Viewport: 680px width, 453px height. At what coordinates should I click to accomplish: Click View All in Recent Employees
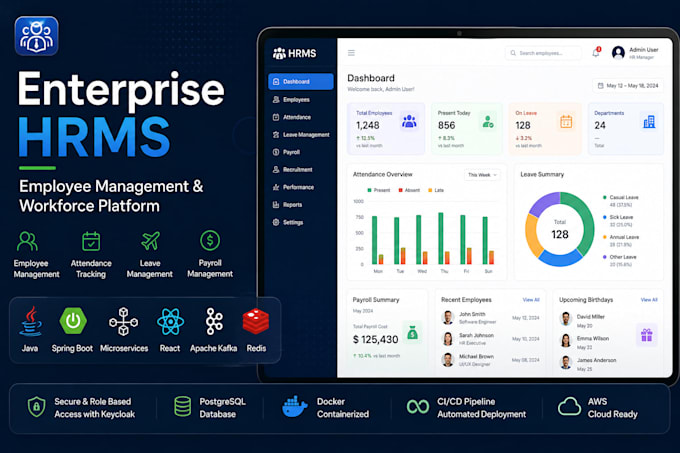pyautogui.click(x=531, y=300)
